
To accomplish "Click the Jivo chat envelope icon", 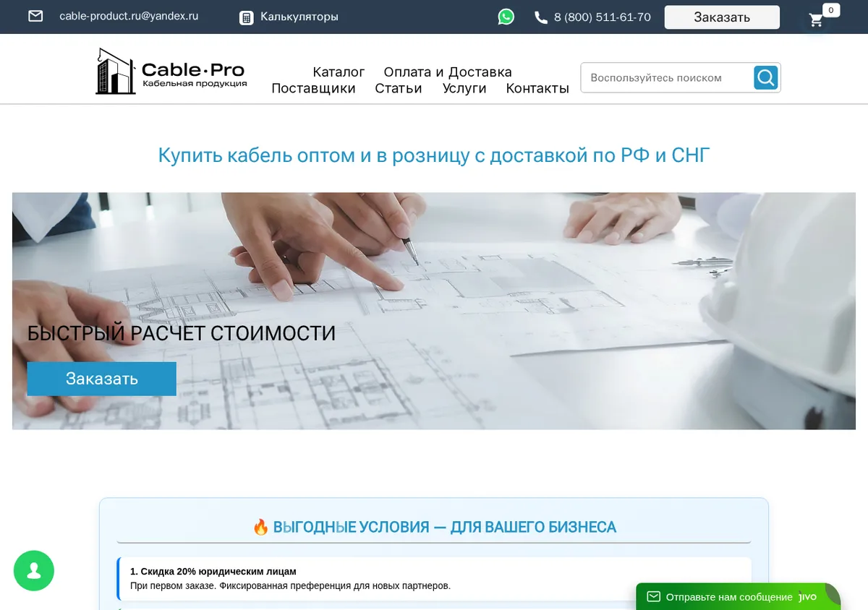I will [654, 597].
